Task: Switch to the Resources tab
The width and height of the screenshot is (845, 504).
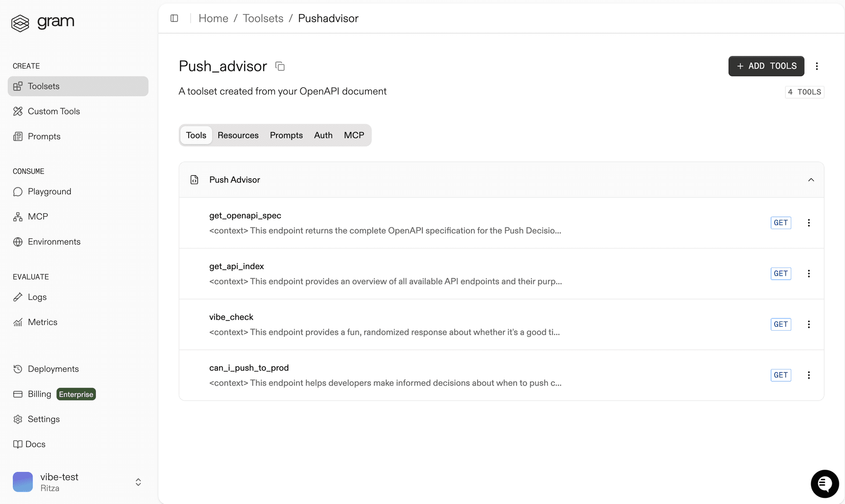Action: (238, 135)
